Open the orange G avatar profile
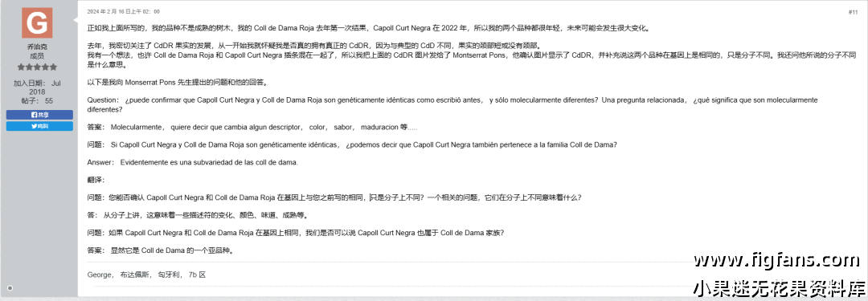 coord(37,23)
